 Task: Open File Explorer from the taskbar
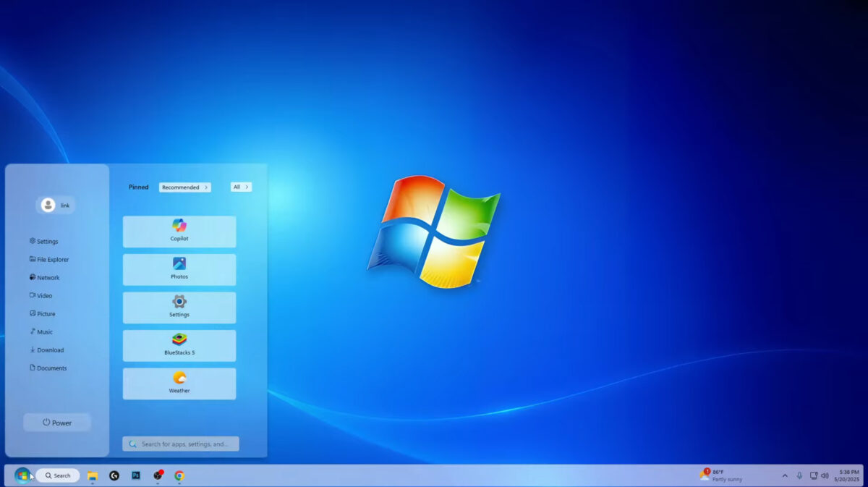[x=91, y=475]
